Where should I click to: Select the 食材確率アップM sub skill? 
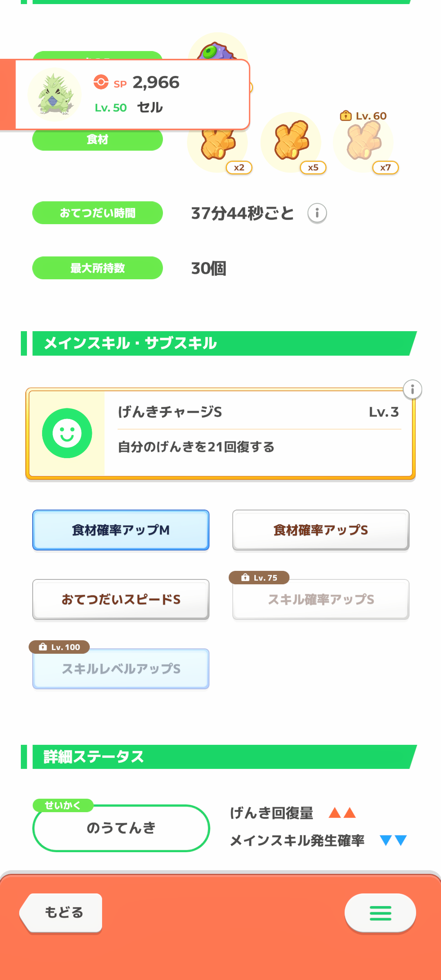[121, 530]
